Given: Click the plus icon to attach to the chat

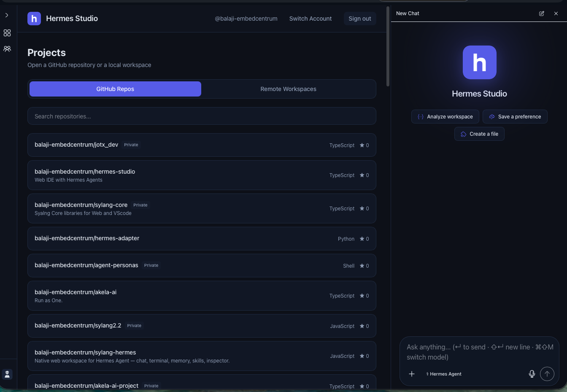Looking at the screenshot, I should click(412, 373).
